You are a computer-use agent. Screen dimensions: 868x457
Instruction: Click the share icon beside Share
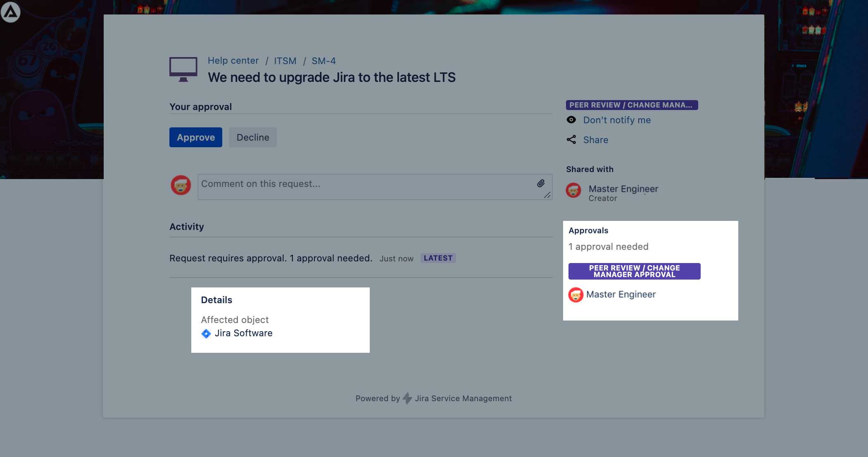pos(571,139)
